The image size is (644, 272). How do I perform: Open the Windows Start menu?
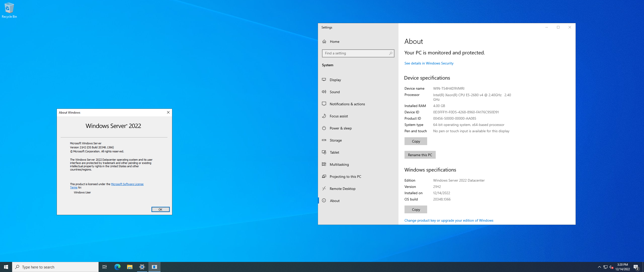coord(6,267)
